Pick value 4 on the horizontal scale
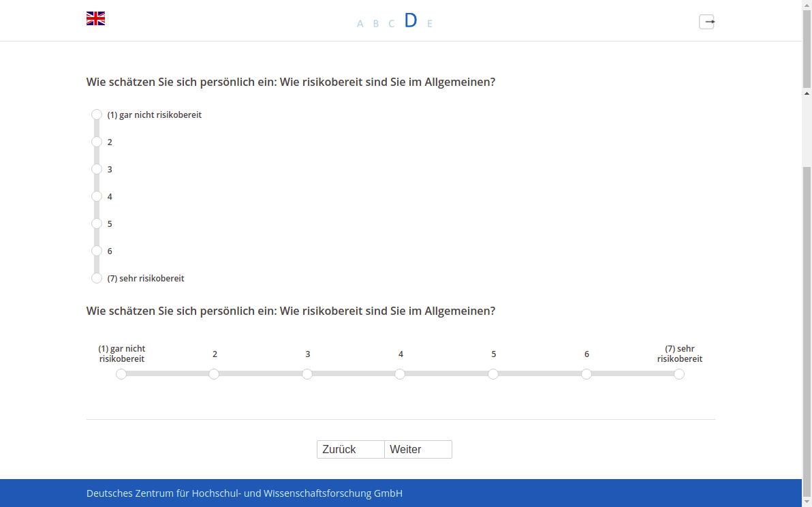 tap(400, 374)
